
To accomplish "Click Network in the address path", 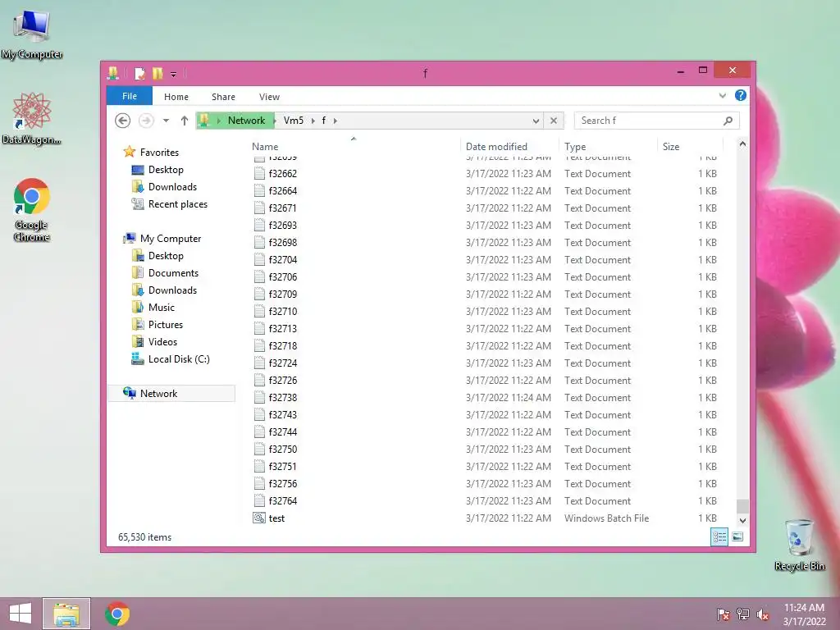I will click(x=246, y=121).
